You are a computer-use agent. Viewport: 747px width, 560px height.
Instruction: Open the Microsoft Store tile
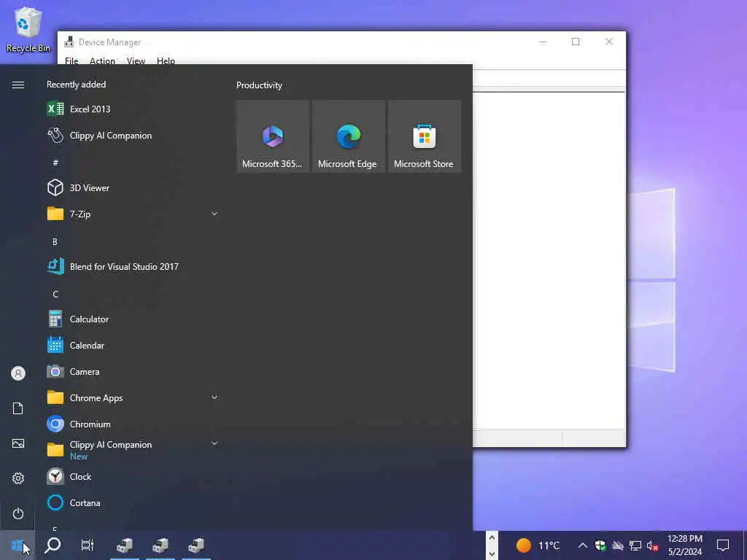click(x=424, y=136)
